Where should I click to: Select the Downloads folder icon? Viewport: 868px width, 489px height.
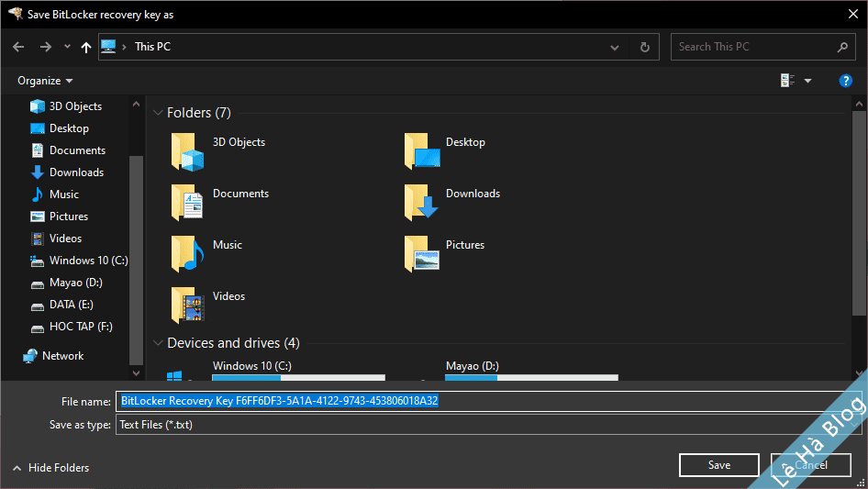point(421,202)
